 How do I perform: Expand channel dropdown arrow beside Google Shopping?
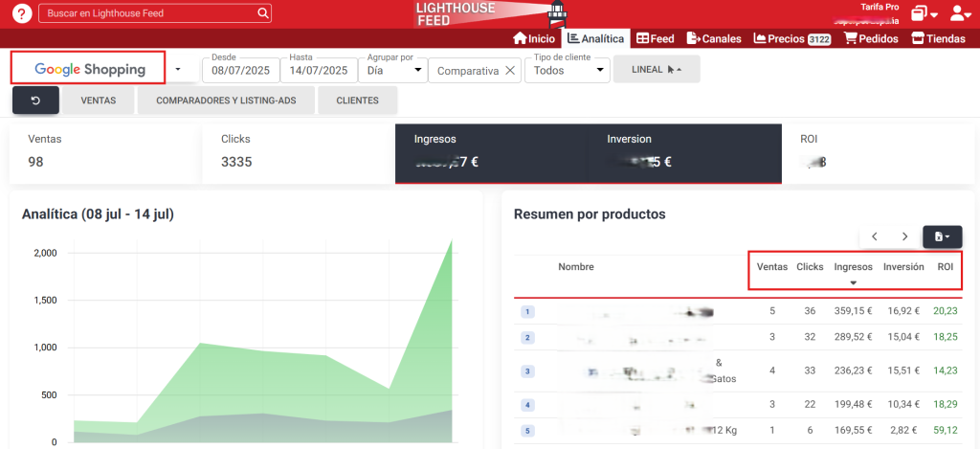point(177,70)
